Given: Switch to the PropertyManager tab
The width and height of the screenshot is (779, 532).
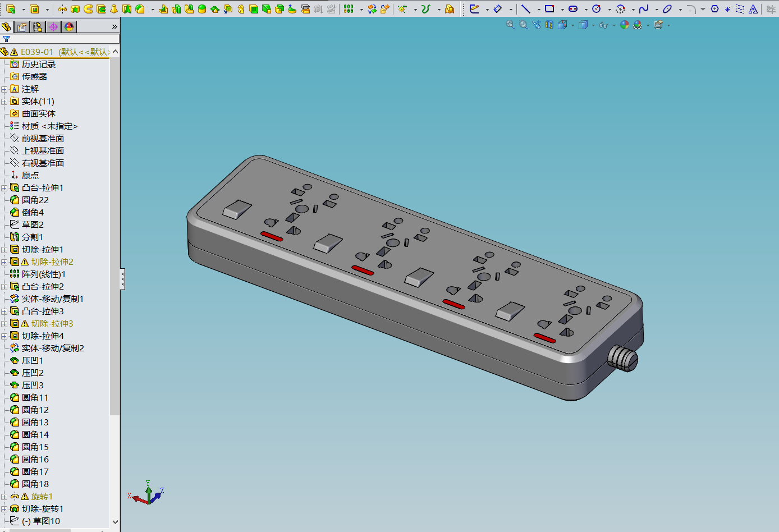Looking at the screenshot, I should click(22, 26).
